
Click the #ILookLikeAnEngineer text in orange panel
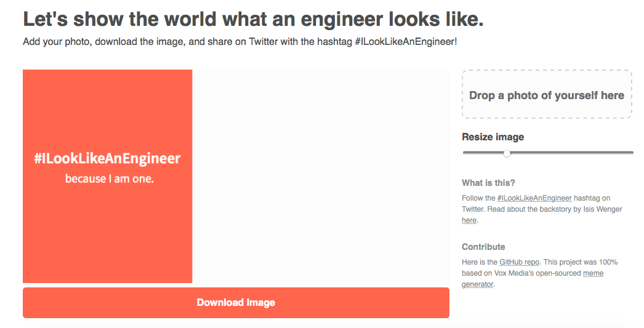[107, 158]
